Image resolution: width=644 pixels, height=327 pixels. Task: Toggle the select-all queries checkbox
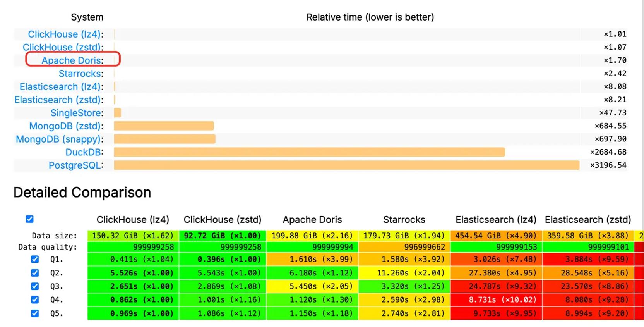29,219
